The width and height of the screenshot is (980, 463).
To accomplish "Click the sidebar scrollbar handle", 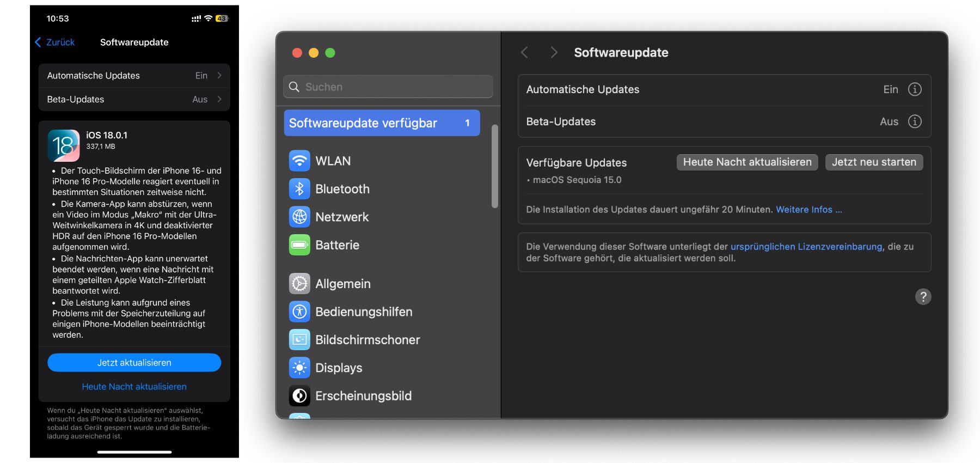I will click(495, 166).
